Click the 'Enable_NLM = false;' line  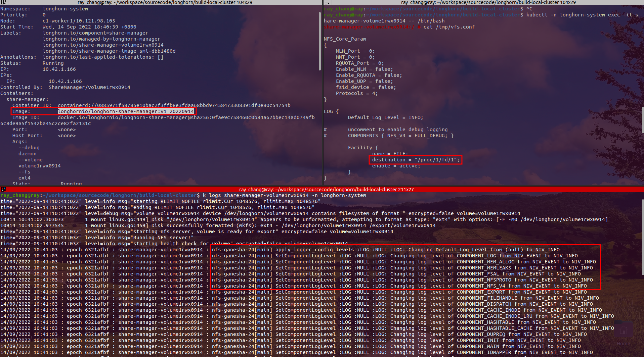tap(364, 69)
